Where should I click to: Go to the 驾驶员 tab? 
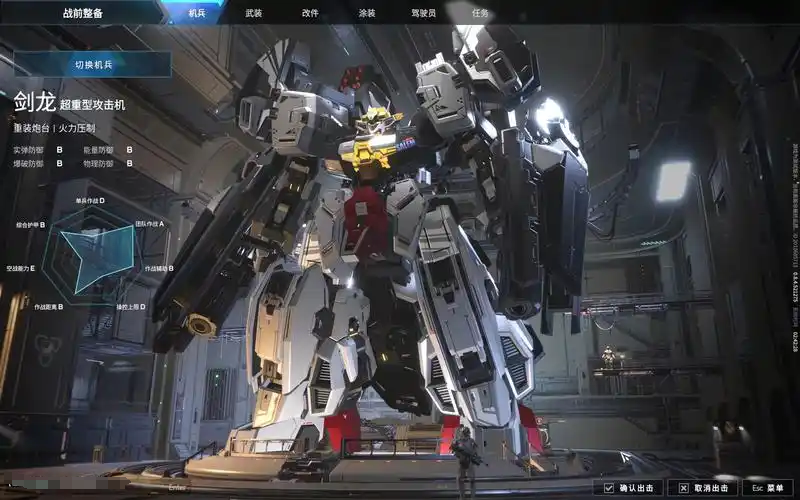pyautogui.click(x=423, y=13)
